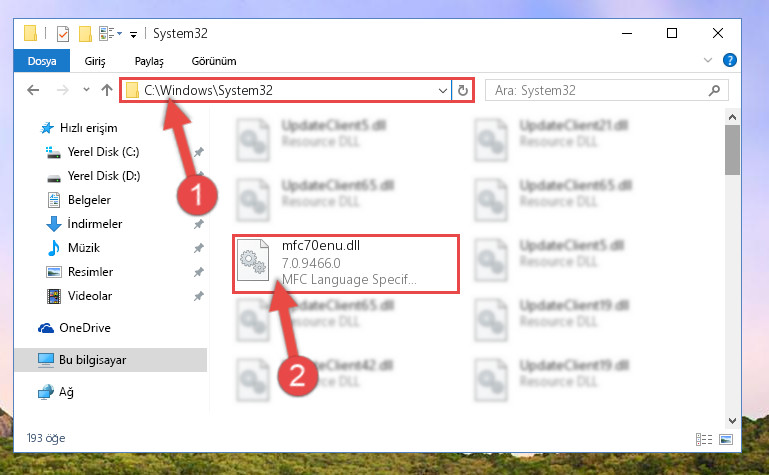
Task: Click the New folder icon in quick access toolbar
Action: click(85, 34)
